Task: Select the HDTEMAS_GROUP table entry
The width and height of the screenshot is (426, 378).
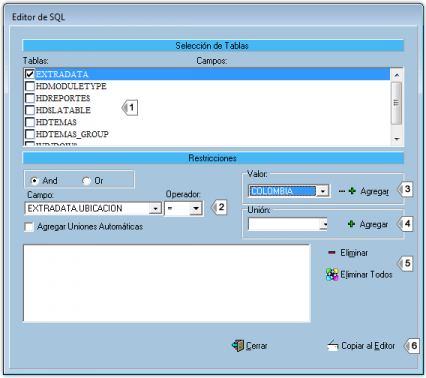Action: click(72, 134)
